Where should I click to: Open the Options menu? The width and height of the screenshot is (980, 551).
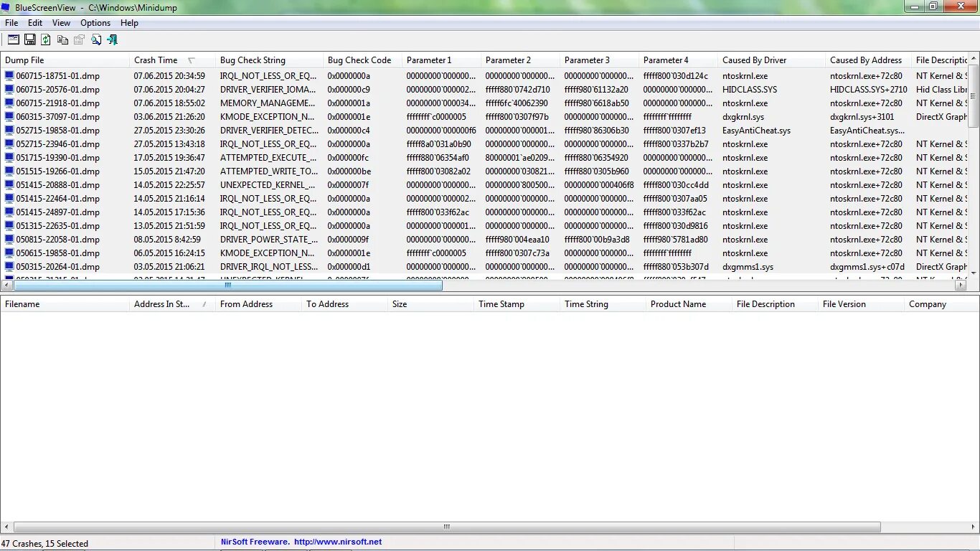95,23
